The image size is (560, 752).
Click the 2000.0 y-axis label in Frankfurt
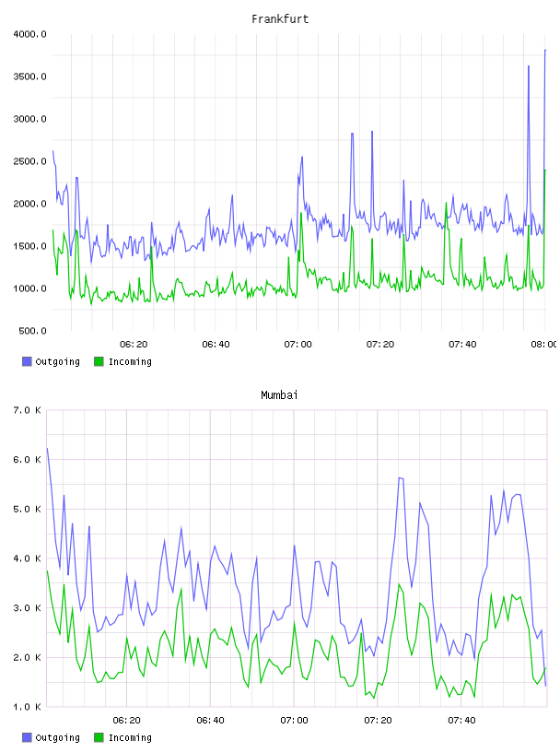(29, 204)
